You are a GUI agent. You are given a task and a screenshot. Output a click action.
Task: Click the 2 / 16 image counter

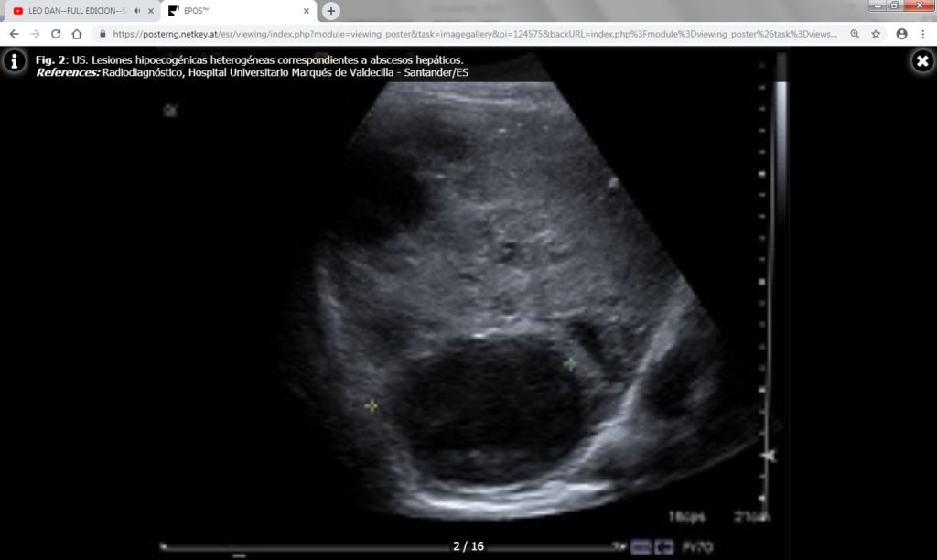[x=468, y=544]
